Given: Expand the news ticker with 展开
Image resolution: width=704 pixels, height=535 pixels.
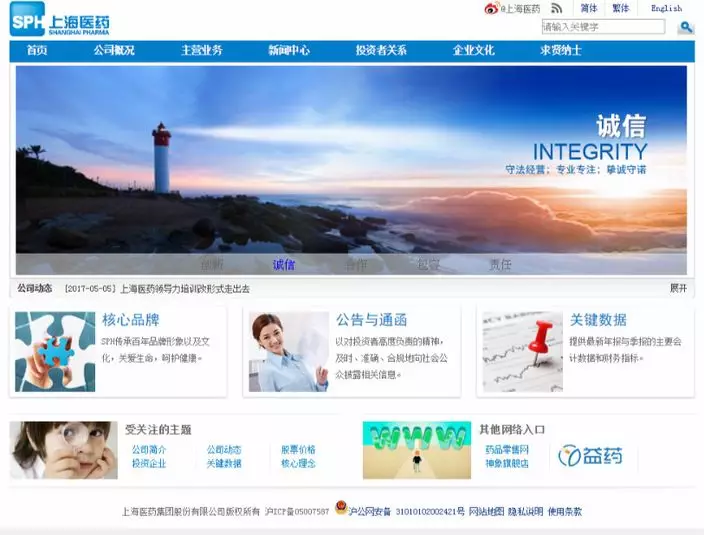Looking at the screenshot, I should (678, 289).
